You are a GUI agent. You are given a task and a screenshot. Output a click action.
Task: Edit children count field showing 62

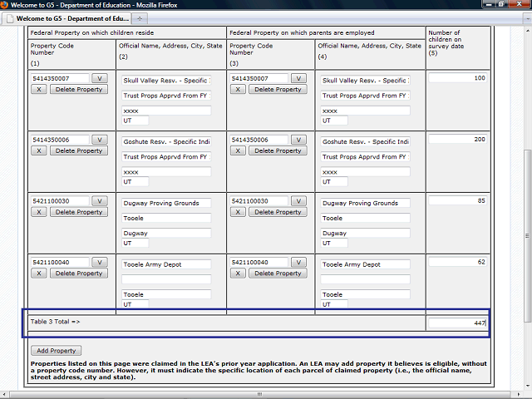[x=458, y=262]
